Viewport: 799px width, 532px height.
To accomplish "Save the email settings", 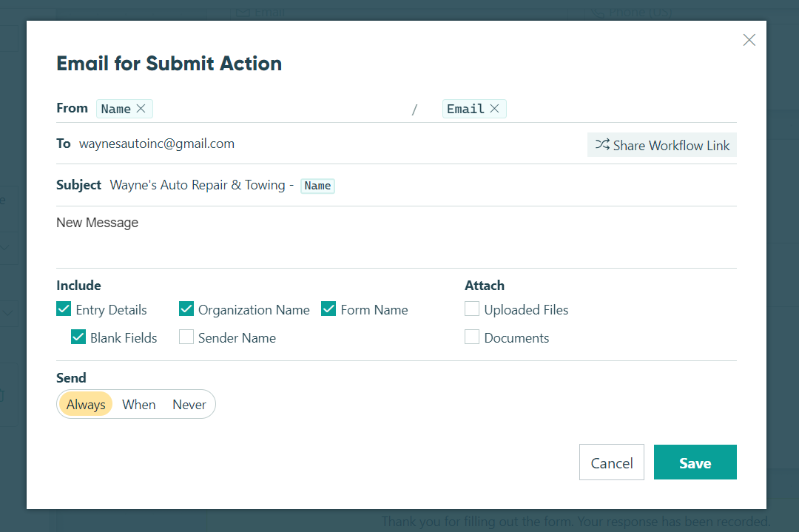I will 695,462.
